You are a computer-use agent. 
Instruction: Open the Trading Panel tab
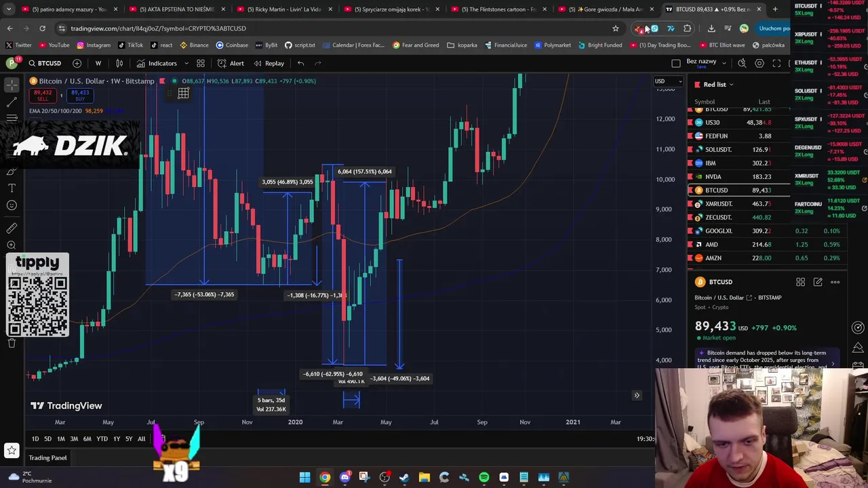pos(47,458)
